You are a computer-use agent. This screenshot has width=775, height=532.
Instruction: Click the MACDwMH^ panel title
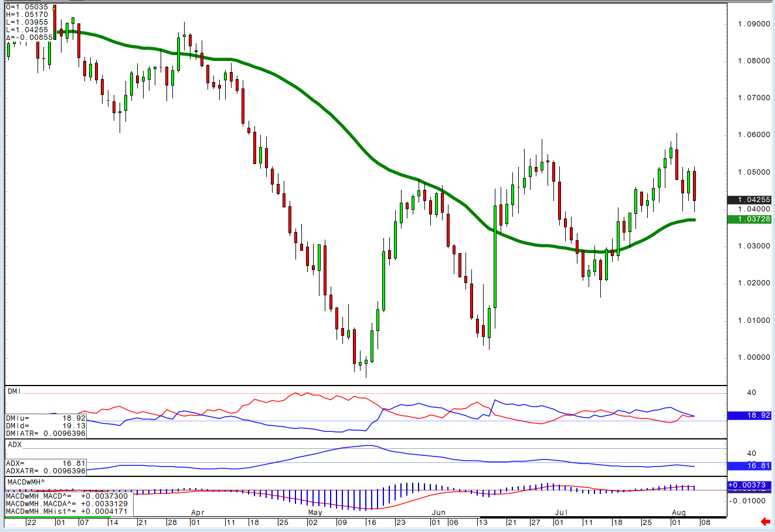click(27, 482)
